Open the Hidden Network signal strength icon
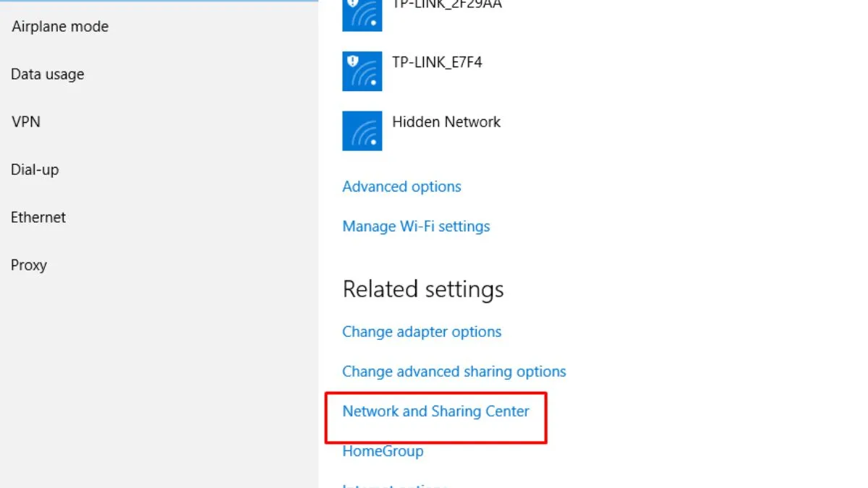The image size is (868, 488). [x=362, y=131]
